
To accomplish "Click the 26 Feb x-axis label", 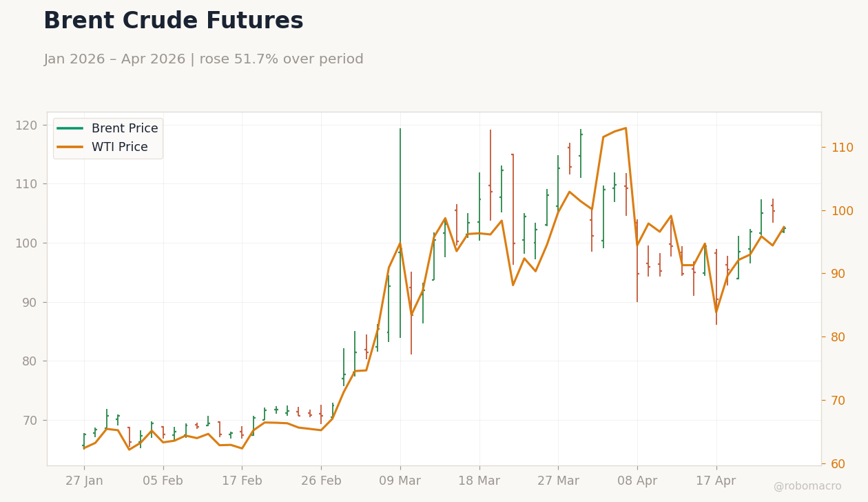I will pyautogui.click(x=321, y=481).
